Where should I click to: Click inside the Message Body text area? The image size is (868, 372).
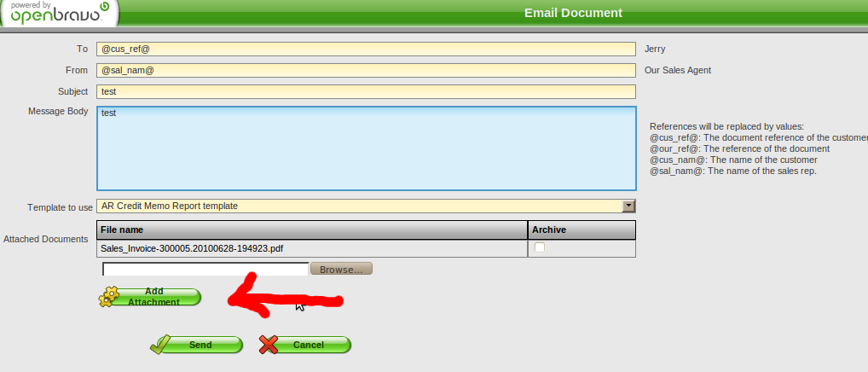coord(367,148)
